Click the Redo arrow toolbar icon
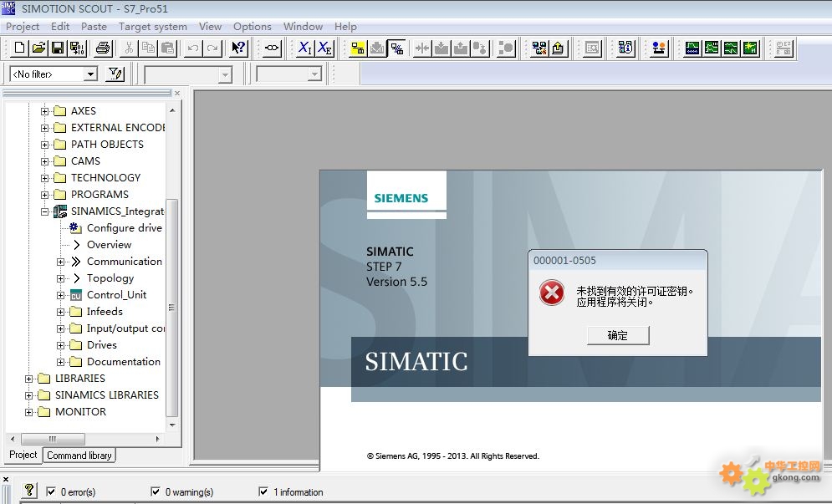Image resolution: width=832 pixels, height=504 pixels. [x=212, y=48]
